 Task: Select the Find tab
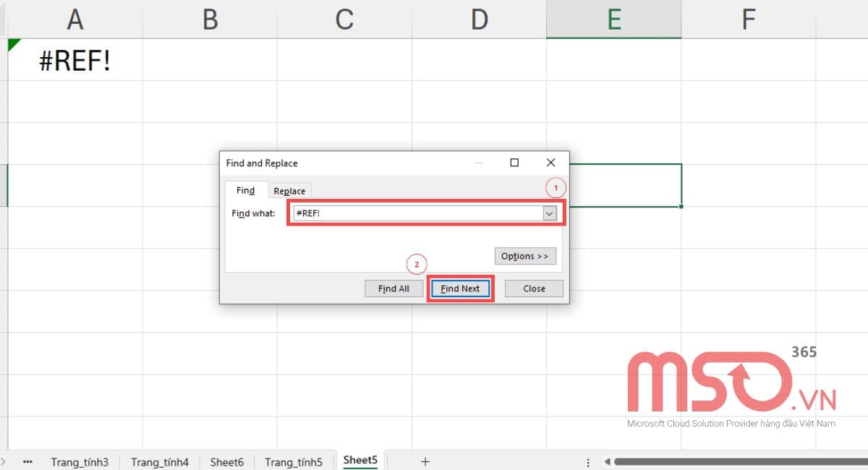coord(246,190)
